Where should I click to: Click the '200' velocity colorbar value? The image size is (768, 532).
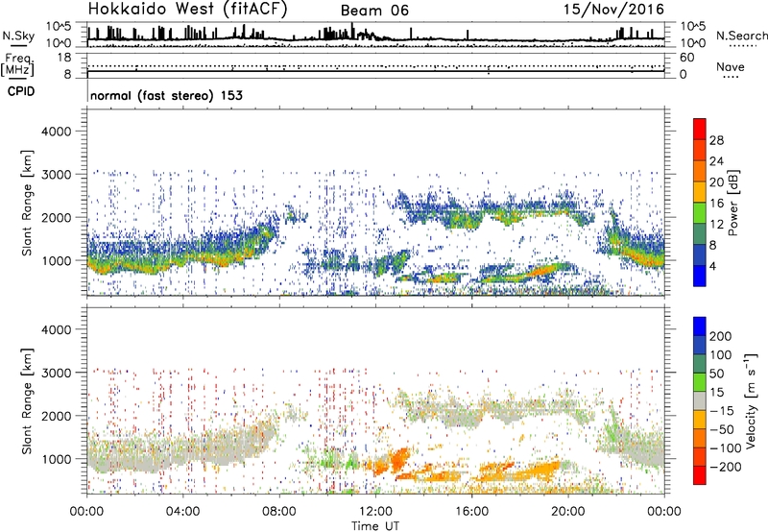721,336
